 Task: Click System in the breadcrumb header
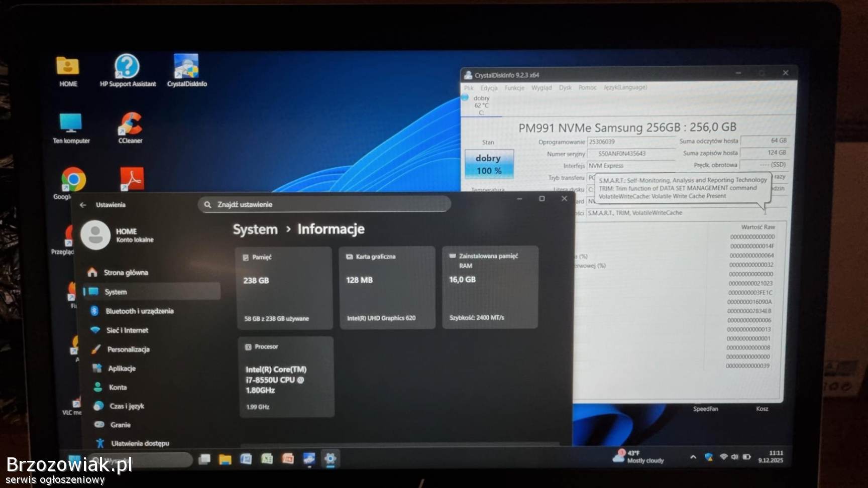click(x=255, y=229)
